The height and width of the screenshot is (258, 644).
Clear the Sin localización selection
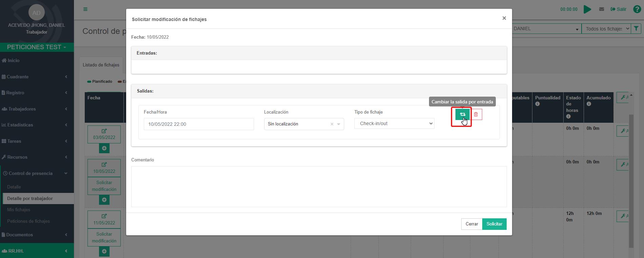[x=332, y=124]
